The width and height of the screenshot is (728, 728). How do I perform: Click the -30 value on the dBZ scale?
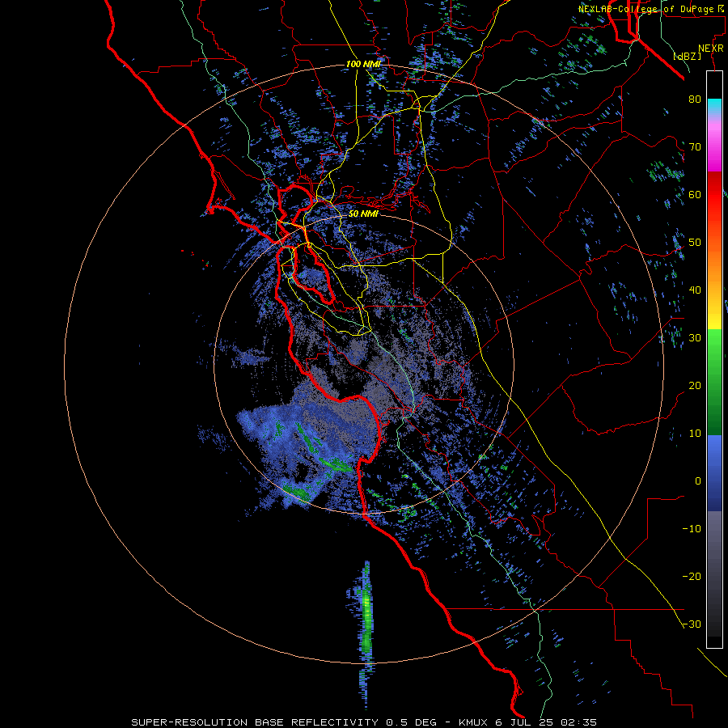pyautogui.click(x=692, y=625)
